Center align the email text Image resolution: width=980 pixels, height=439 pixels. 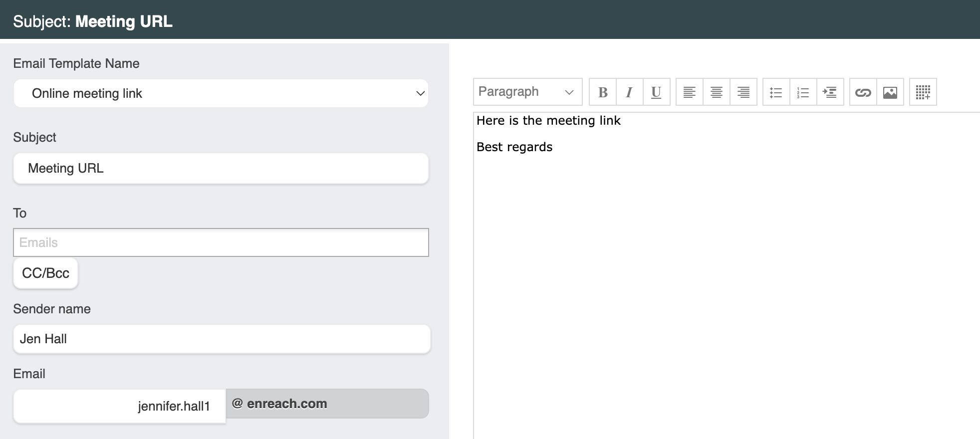(x=717, y=92)
